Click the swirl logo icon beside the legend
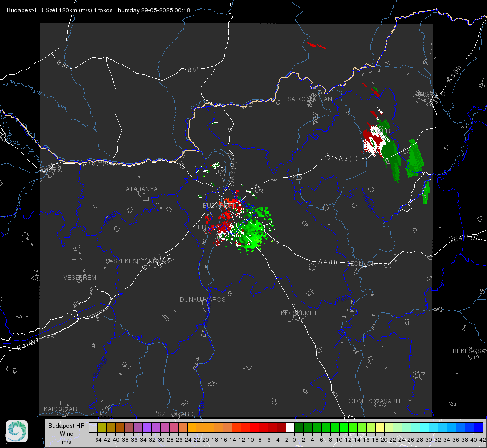The height and width of the screenshot is (448, 487). (17, 431)
